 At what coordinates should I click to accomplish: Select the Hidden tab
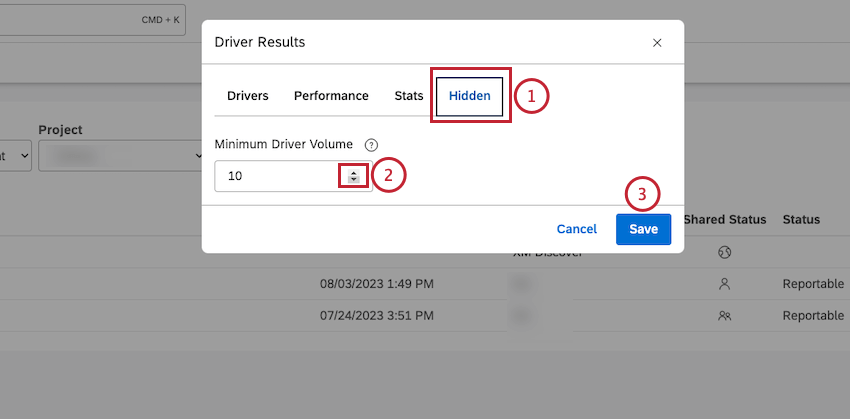tap(469, 96)
